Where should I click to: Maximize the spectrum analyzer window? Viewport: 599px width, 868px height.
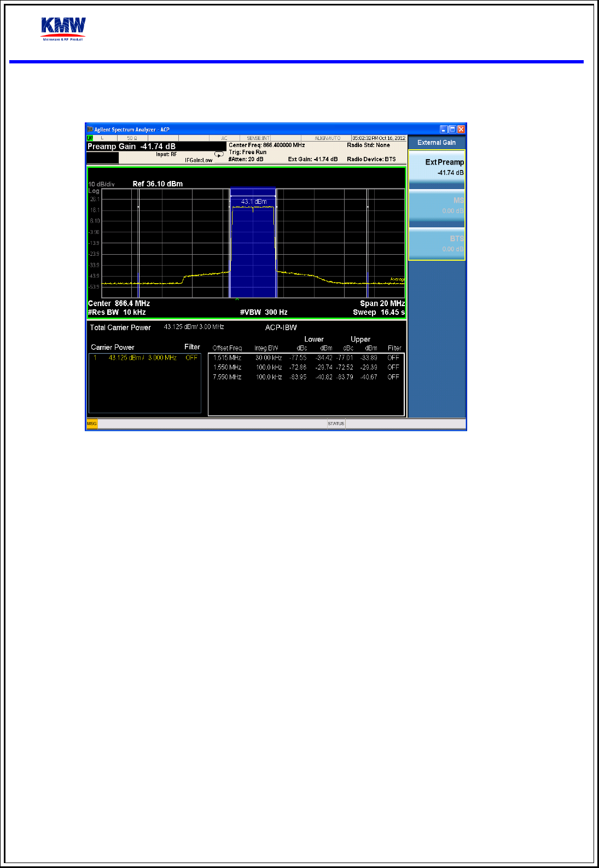pos(452,130)
